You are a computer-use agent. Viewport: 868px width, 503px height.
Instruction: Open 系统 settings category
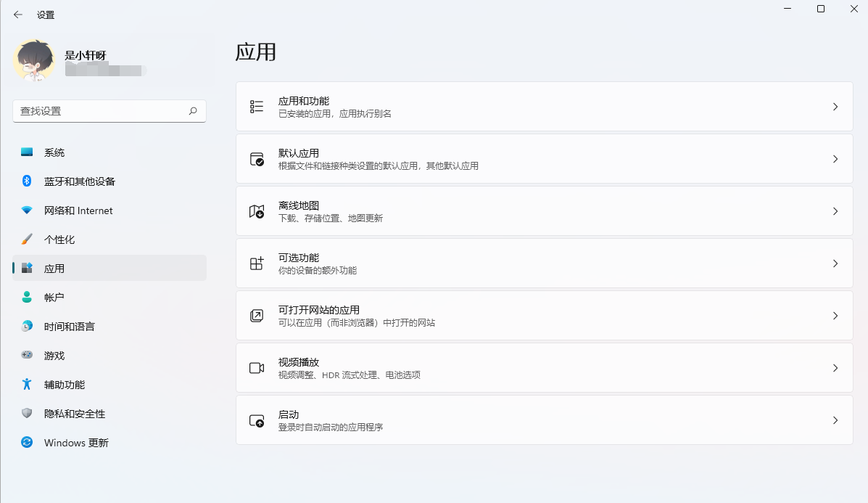[x=109, y=152]
